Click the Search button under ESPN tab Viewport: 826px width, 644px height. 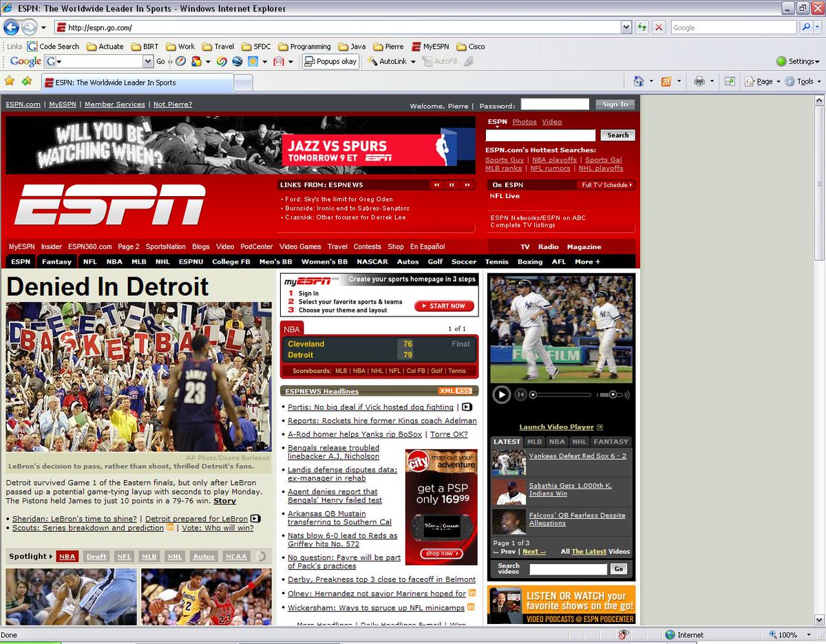tap(617, 136)
